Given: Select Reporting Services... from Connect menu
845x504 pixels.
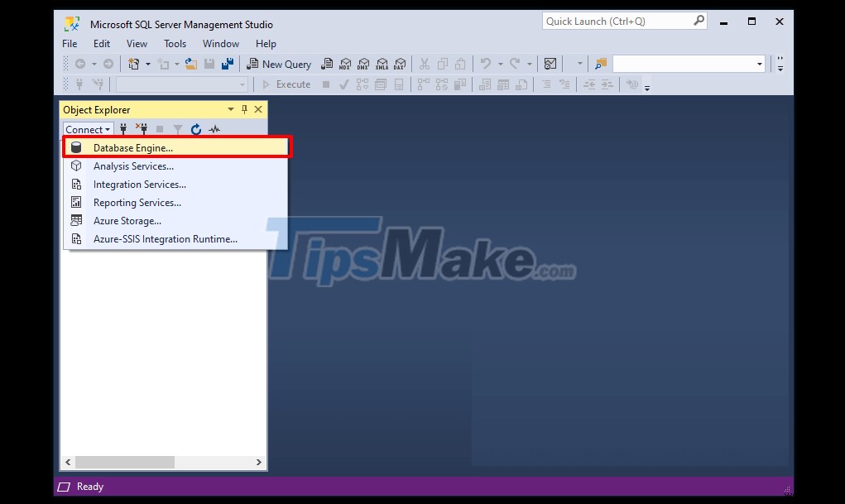Looking at the screenshot, I should pyautogui.click(x=175, y=203).
